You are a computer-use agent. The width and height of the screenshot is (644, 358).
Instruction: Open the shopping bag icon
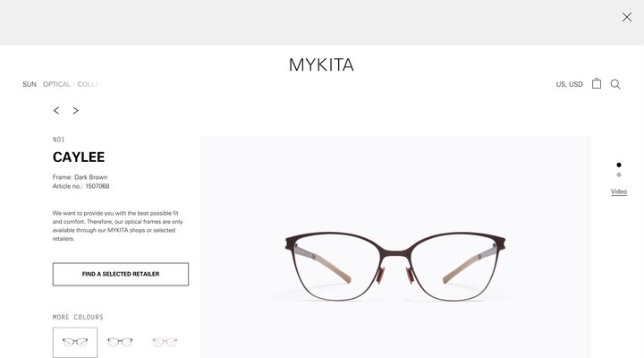[x=597, y=83]
